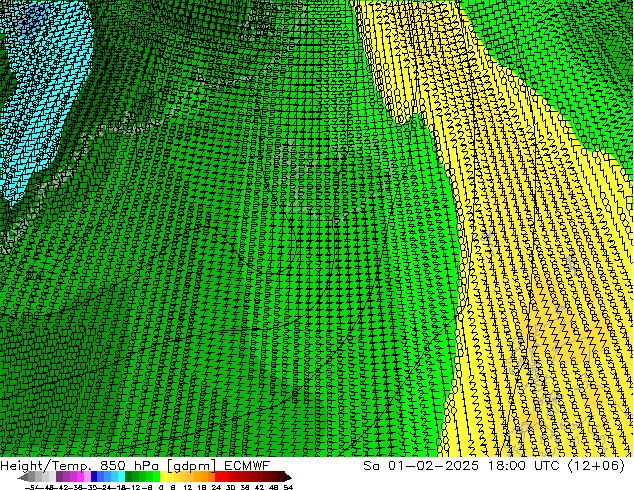
Task: Click the legend value 30
Action: pyautogui.click(x=230, y=487)
